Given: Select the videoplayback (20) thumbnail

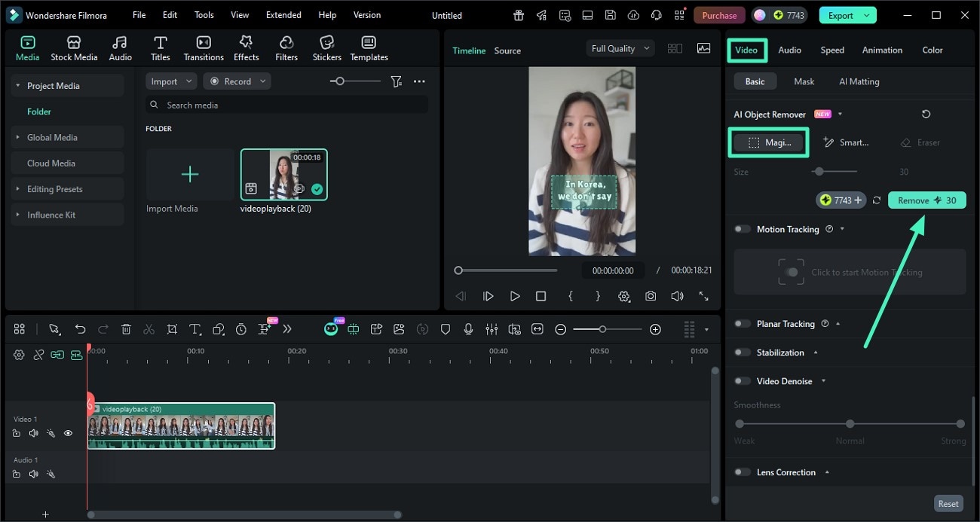Looking at the screenshot, I should (x=283, y=175).
